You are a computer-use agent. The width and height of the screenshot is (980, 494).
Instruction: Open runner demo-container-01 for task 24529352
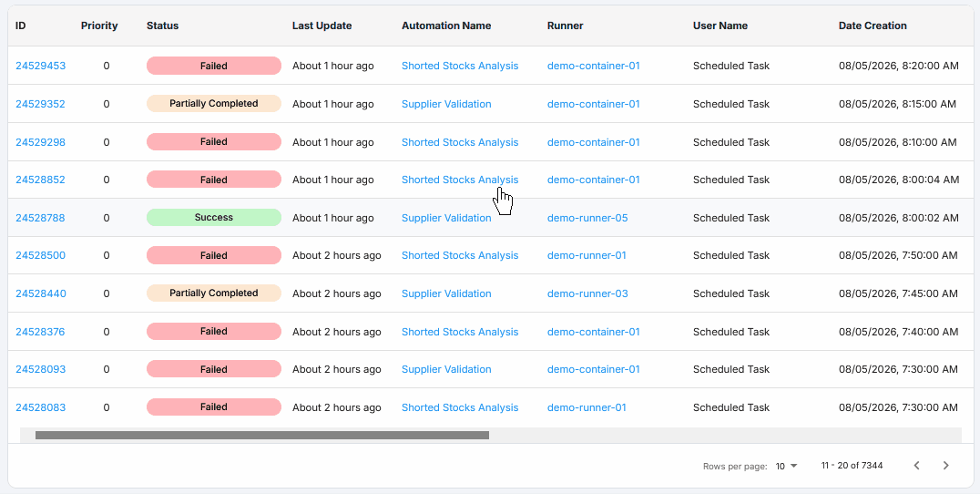coord(594,104)
